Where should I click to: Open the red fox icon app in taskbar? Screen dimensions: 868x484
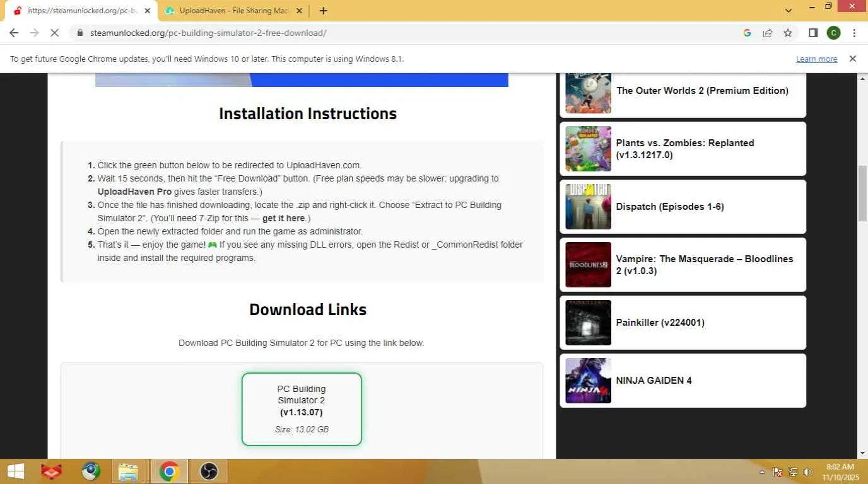[51, 471]
